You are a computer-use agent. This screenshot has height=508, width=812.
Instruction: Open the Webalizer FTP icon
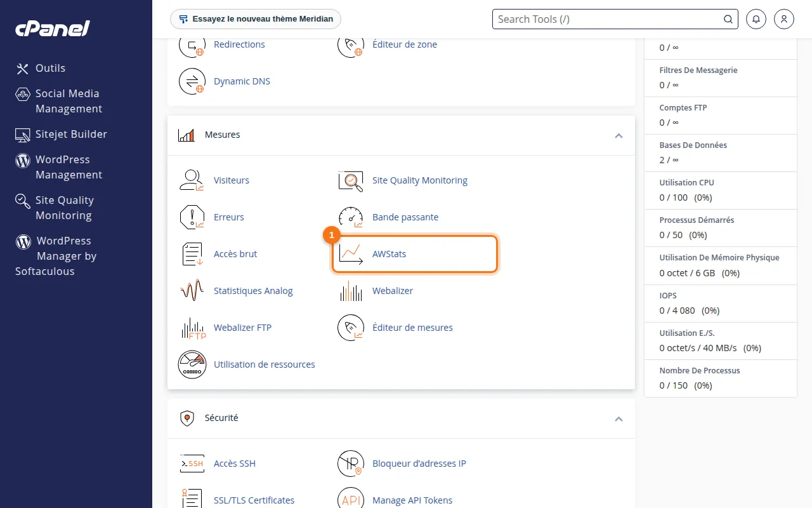tap(192, 328)
